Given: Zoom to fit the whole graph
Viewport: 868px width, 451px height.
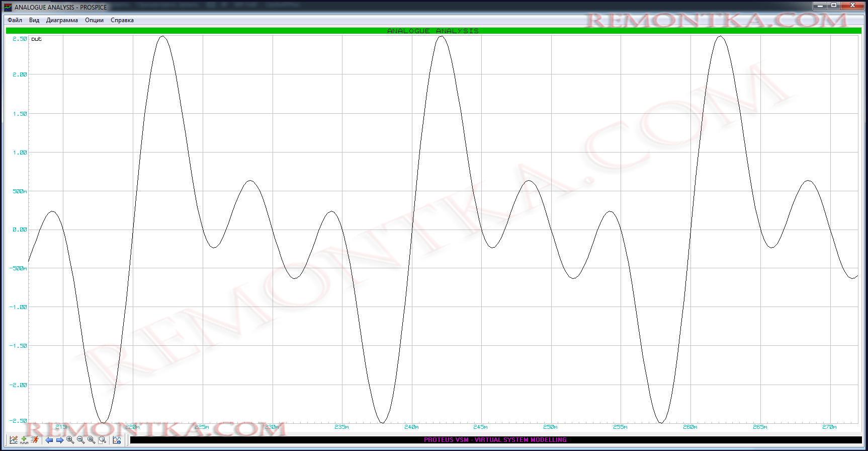Looking at the screenshot, I should pyautogui.click(x=92, y=440).
